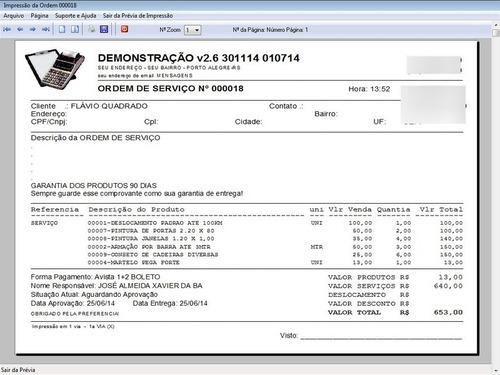The width and height of the screenshot is (500, 375).
Task: Open the Página menu
Action: (39, 16)
